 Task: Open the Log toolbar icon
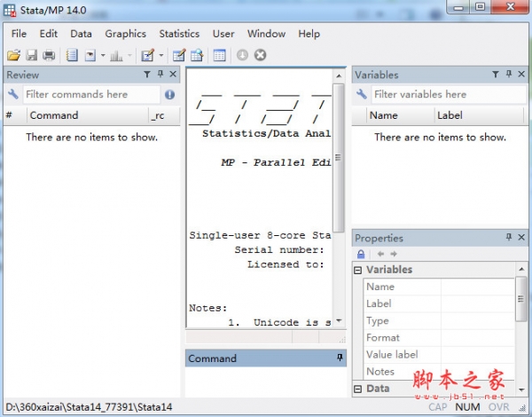click(72, 55)
